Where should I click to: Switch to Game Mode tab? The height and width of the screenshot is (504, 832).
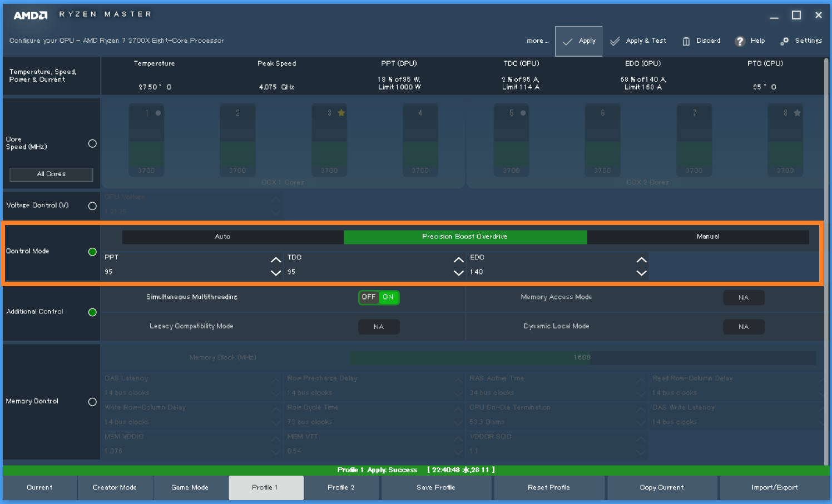(x=190, y=488)
